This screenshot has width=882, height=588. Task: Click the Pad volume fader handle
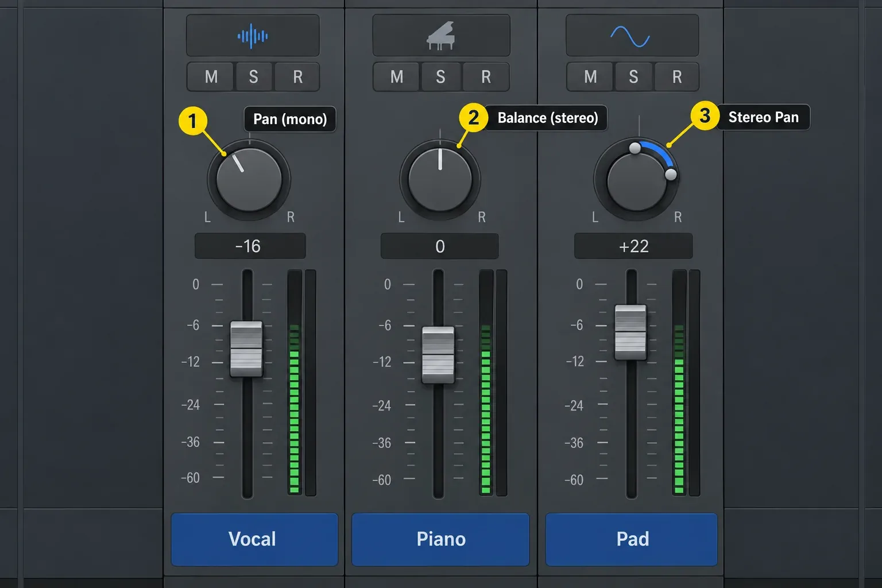point(630,332)
